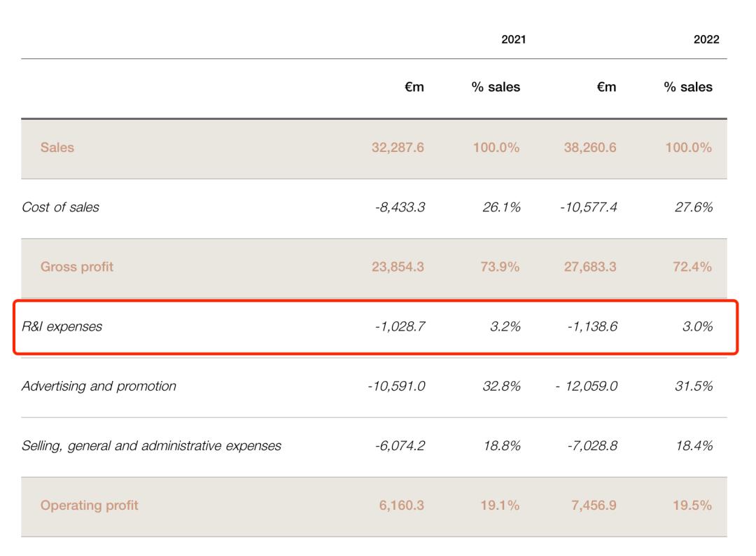Viewport: 756px width, 556px height.
Task: Select the 18.4% SG&A percentage cell
Action: pyautogui.click(x=694, y=445)
